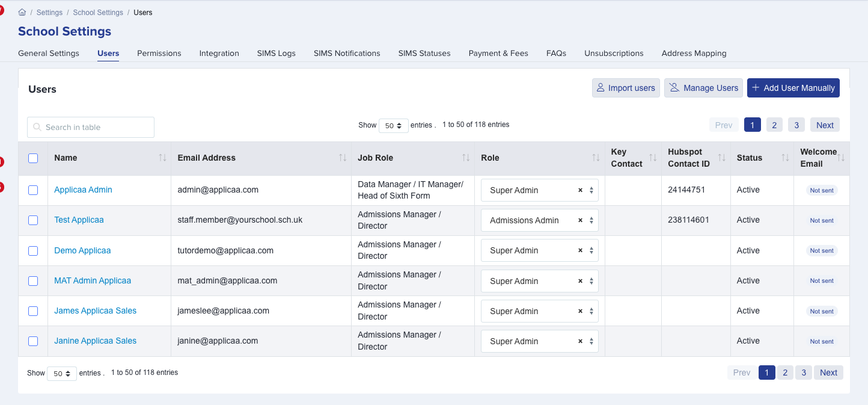The width and height of the screenshot is (868, 405).
Task: Clear role for Demo Applicaa using x
Action: (580, 250)
